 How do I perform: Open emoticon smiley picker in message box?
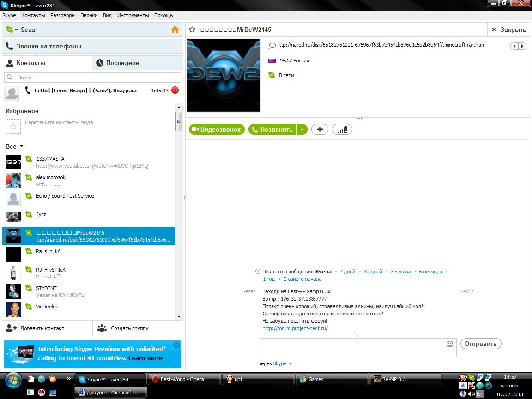click(x=449, y=344)
